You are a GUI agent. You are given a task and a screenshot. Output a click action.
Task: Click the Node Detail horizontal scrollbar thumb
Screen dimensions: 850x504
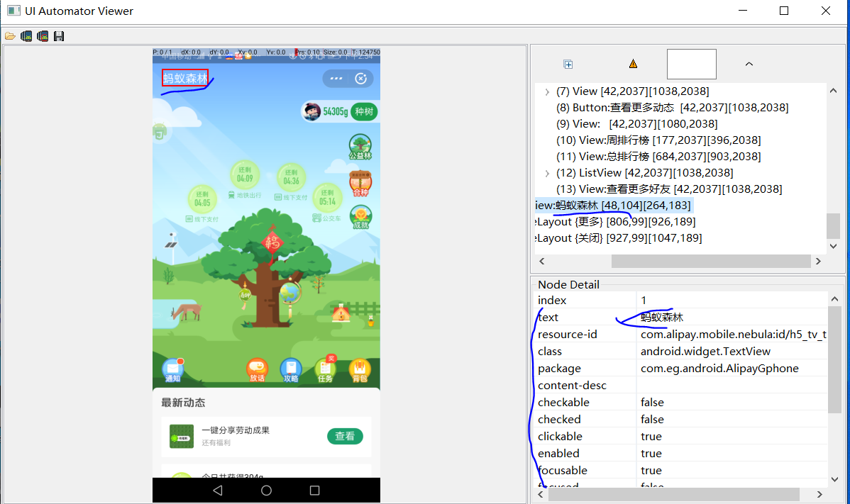click(674, 494)
